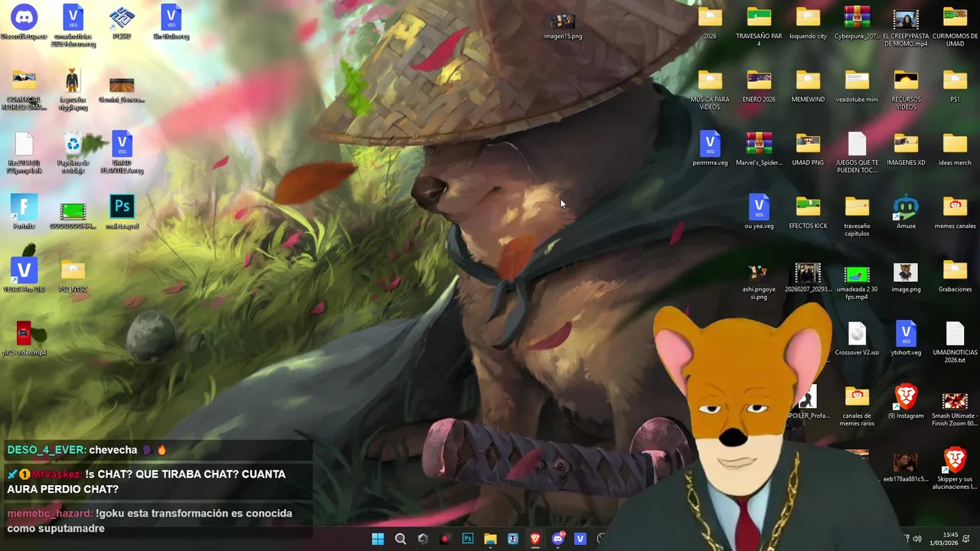This screenshot has height=551, width=980.
Task: Select the Gemini_Genera image file
Action: (122, 86)
